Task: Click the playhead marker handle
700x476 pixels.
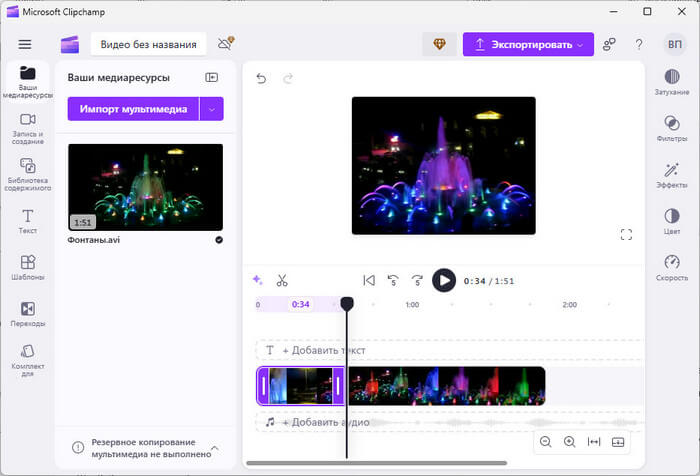Action: point(347,304)
